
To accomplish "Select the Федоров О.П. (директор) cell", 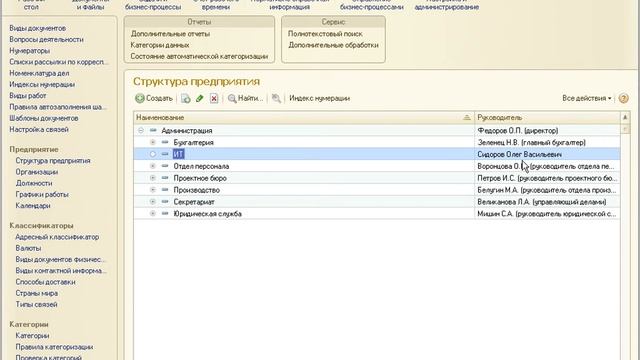I will [547, 131].
